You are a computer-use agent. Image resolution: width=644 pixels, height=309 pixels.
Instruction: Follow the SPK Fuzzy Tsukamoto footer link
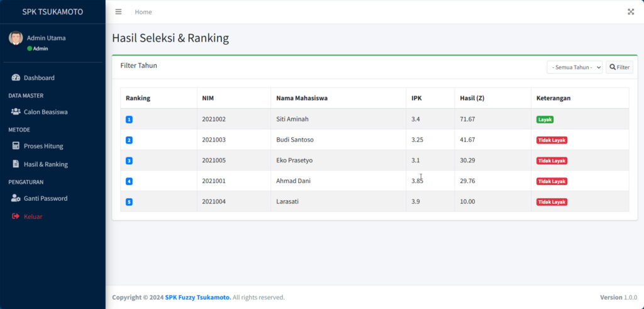197,297
